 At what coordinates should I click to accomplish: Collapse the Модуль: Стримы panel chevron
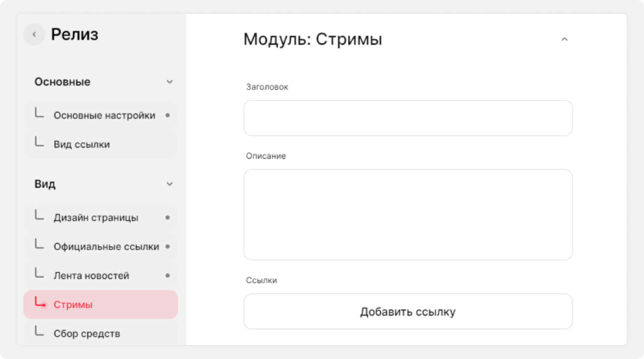click(x=564, y=39)
